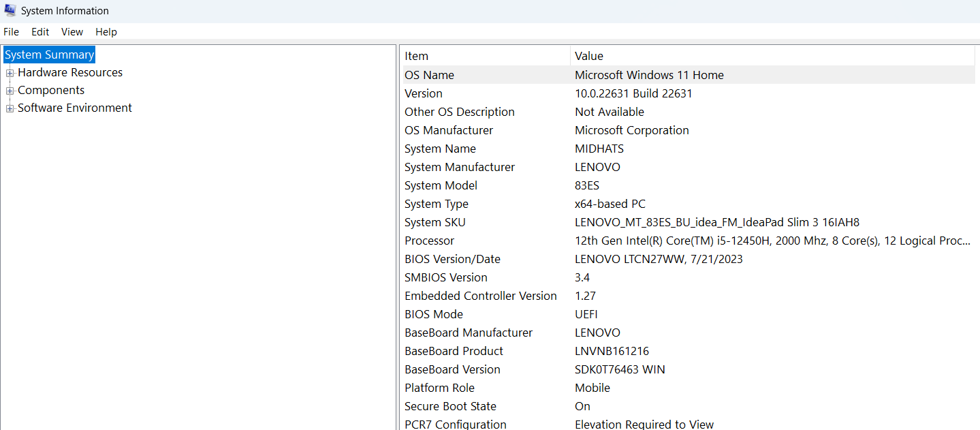Expand the Components tree node
This screenshot has height=430, width=980.
click(10, 90)
